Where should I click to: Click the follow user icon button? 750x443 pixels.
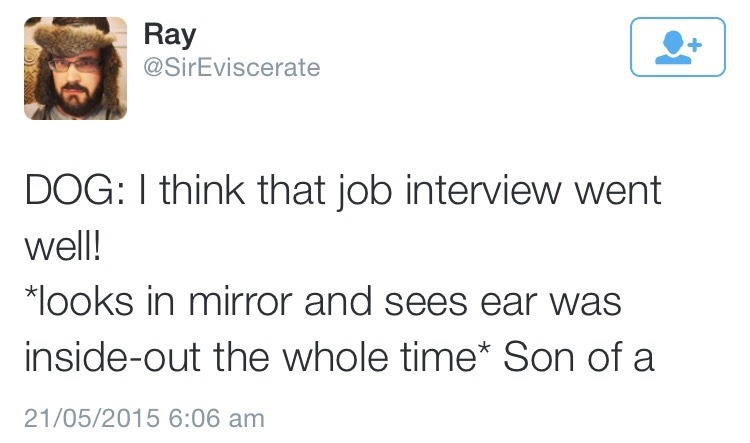[677, 46]
